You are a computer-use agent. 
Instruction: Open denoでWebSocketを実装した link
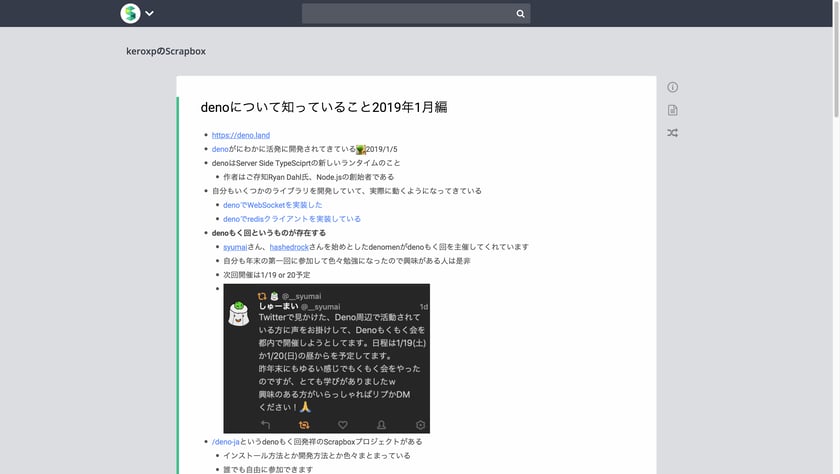[x=273, y=205]
